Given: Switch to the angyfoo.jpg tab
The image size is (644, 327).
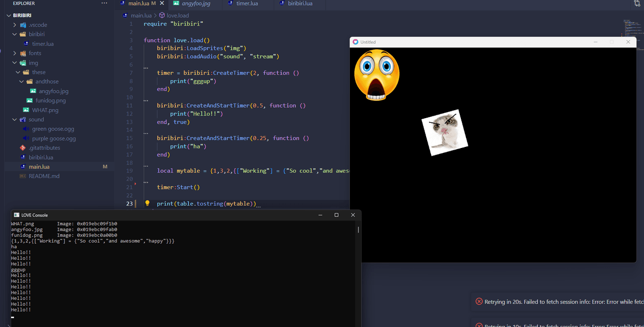Looking at the screenshot, I should pos(196,4).
